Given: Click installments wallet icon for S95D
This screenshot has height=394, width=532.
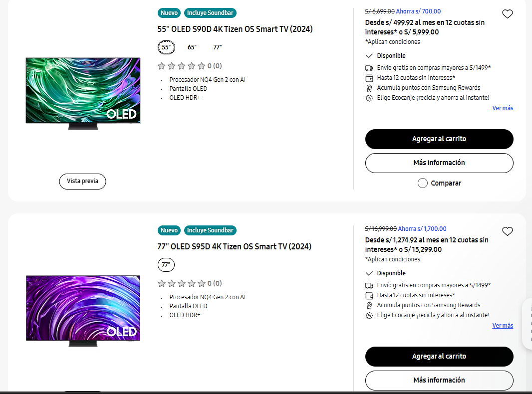Looking at the screenshot, I should click(x=369, y=295).
